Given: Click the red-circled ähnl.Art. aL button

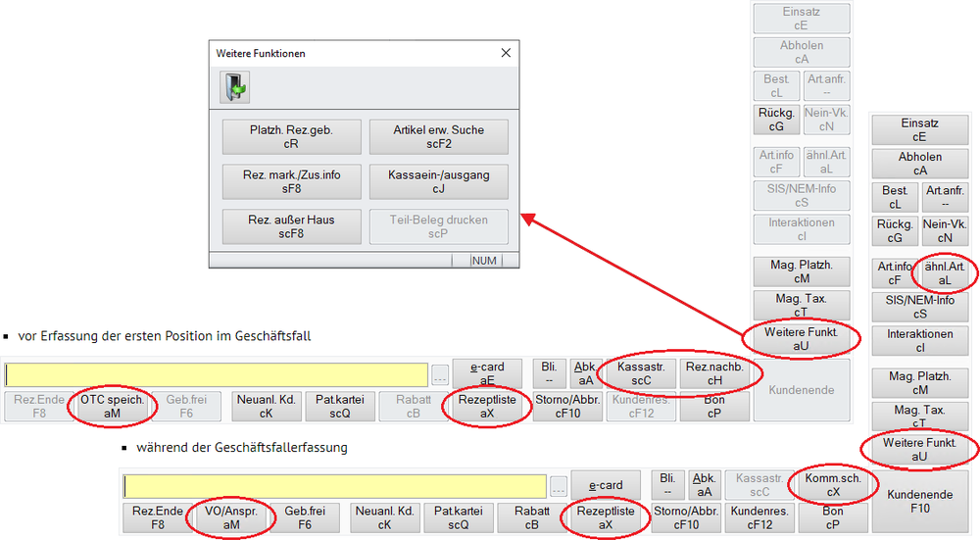Looking at the screenshot, I should point(945,273).
